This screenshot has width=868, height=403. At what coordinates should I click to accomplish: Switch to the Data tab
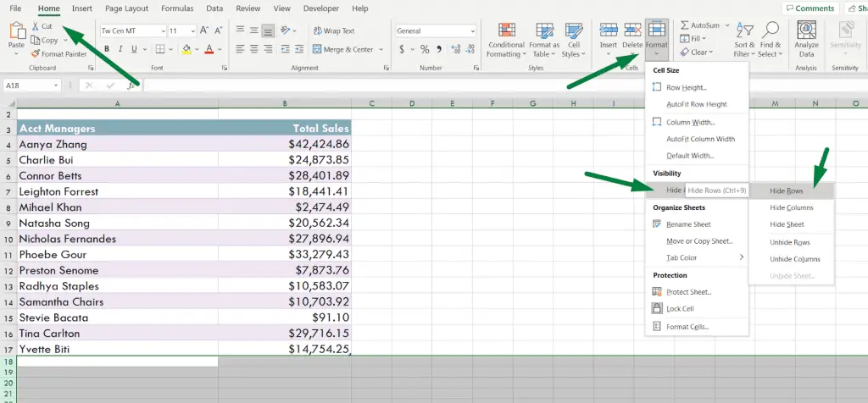214,8
